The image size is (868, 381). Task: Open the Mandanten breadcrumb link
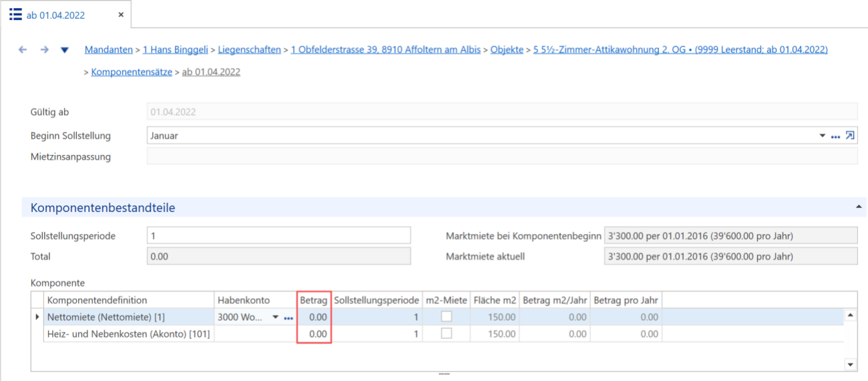coord(109,50)
